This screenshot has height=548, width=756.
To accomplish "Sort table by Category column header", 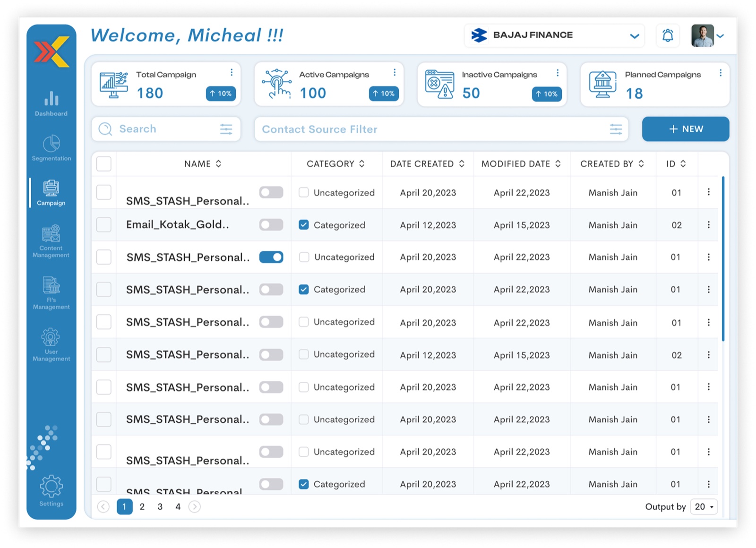I will [x=335, y=164].
